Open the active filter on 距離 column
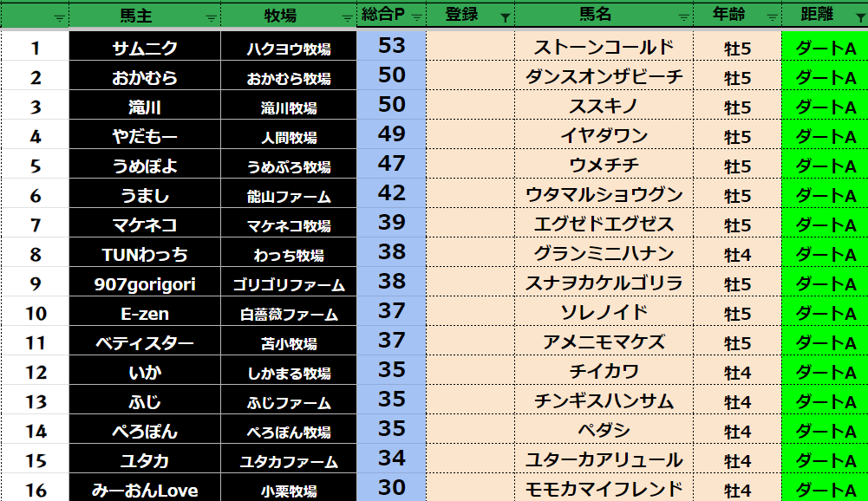Image resolution: width=868 pixels, height=501 pixels. 858,17
